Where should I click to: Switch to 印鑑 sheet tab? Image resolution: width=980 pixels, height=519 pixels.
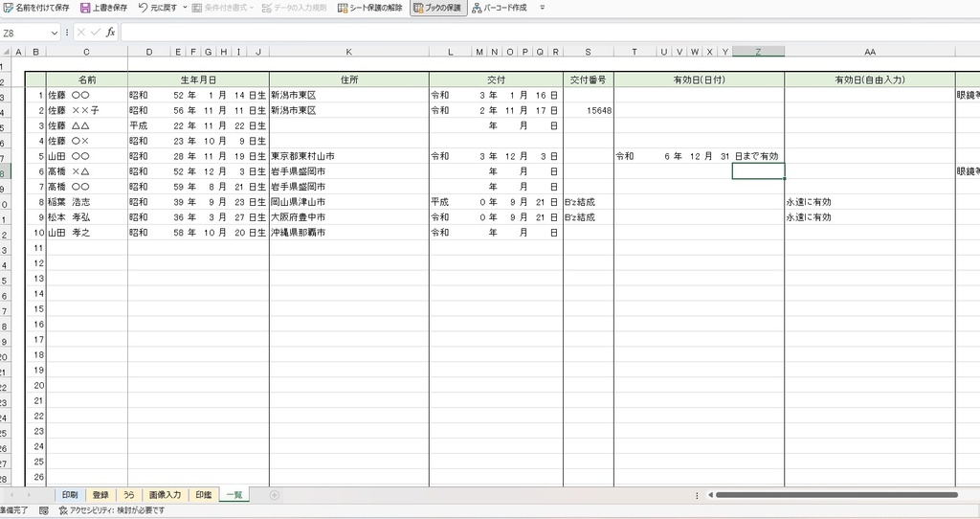[204, 495]
